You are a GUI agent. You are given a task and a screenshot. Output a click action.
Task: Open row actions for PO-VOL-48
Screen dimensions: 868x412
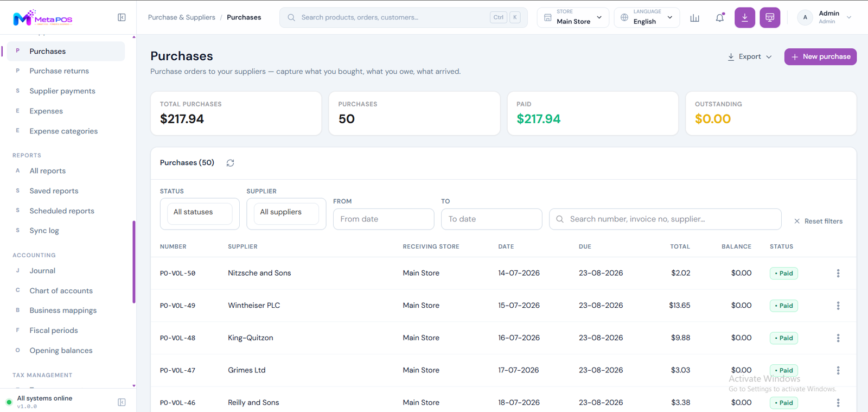pyautogui.click(x=838, y=338)
